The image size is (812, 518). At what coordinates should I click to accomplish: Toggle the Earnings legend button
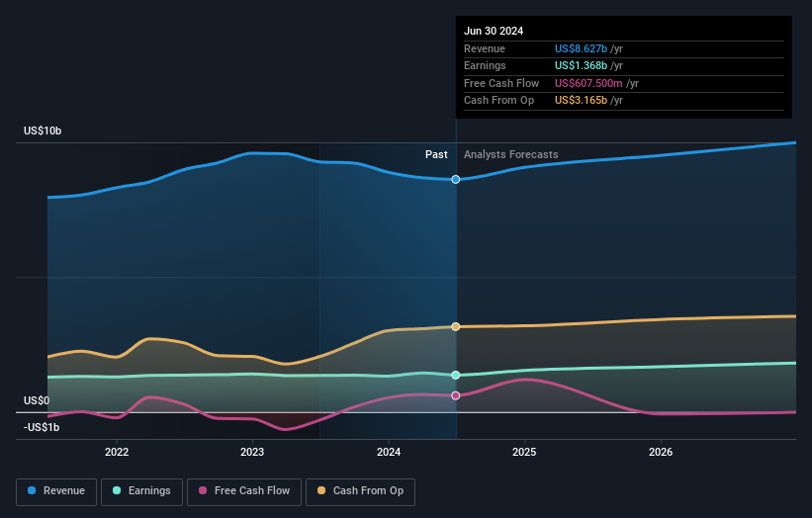click(141, 491)
